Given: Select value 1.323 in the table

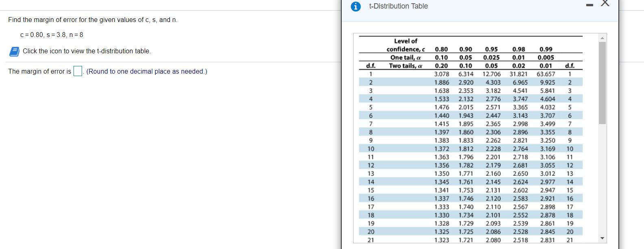Looking at the screenshot, I should pyautogui.click(x=442, y=240).
